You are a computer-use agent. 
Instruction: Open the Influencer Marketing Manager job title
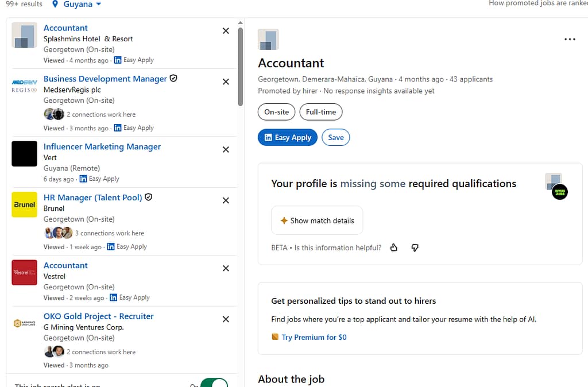click(102, 146)
